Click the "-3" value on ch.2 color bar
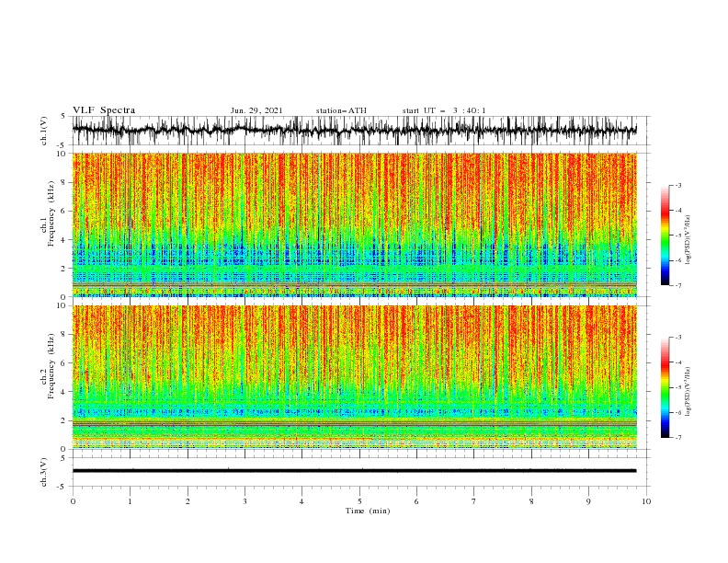The height and width of the screenshot is (563, 728). click(677, 338)
